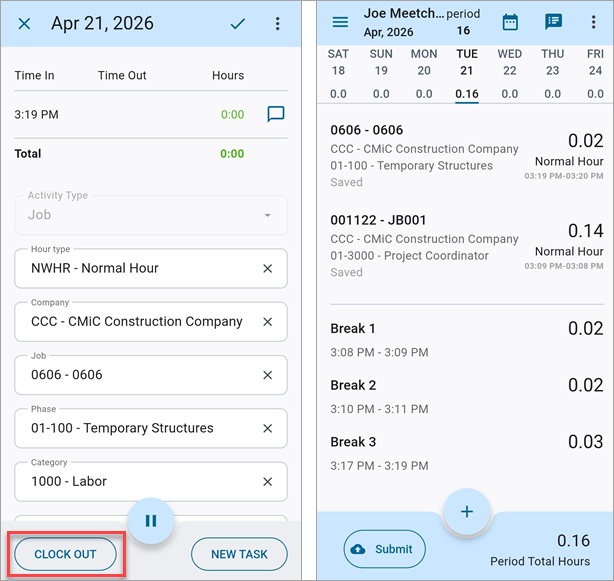Clear the Category 1000 - Labor field
Image resolution: width=614 pixels, height=581 pixels.
(267, 482)
